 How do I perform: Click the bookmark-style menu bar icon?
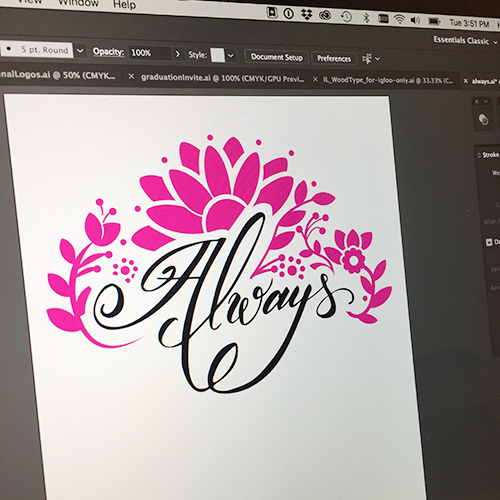[x=272, y=13]
